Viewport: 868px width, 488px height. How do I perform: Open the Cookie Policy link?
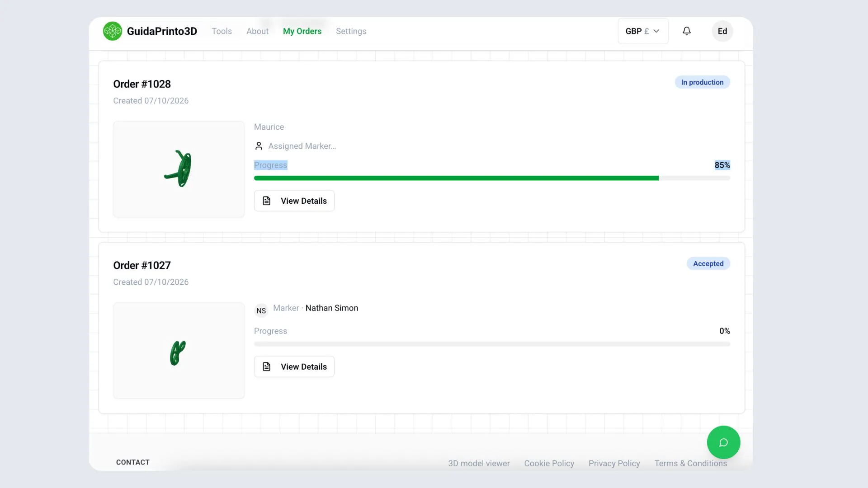(549, 463)
